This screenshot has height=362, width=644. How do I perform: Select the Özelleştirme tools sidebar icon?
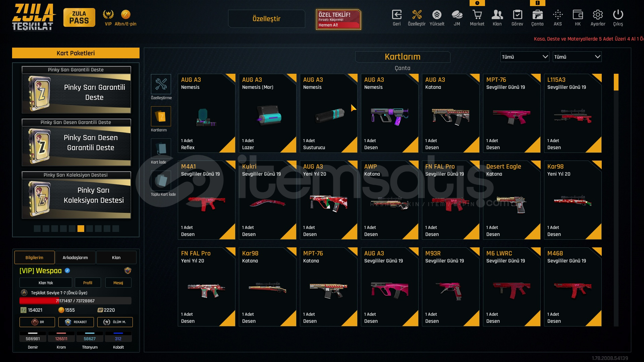(161, 84)
